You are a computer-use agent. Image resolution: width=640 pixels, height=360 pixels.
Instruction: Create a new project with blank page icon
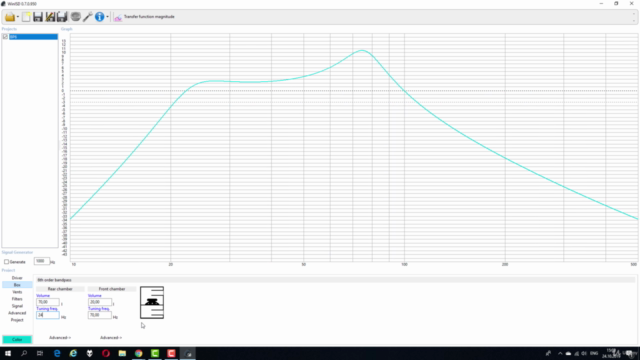coord(26,17)
